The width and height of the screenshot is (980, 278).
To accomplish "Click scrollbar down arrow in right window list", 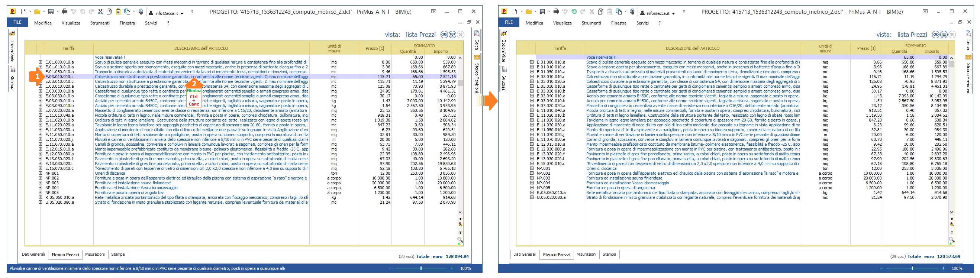I will [951, 212].
